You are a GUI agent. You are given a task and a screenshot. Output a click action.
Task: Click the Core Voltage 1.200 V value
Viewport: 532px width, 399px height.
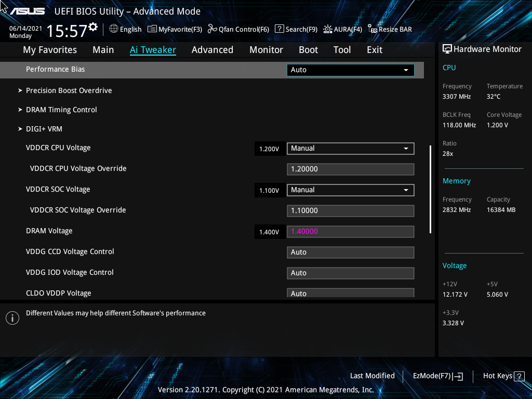tap(497, 125)
